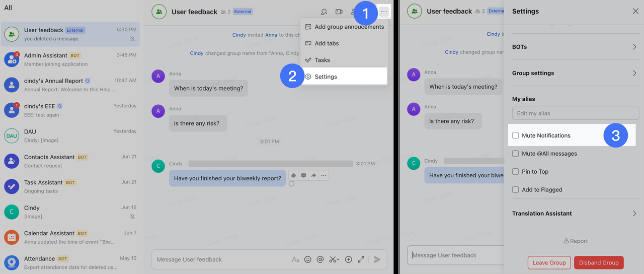Select Settings from the dropdown menu
Image resolution: width=644 pixels, height=274 pixels.
326,77
